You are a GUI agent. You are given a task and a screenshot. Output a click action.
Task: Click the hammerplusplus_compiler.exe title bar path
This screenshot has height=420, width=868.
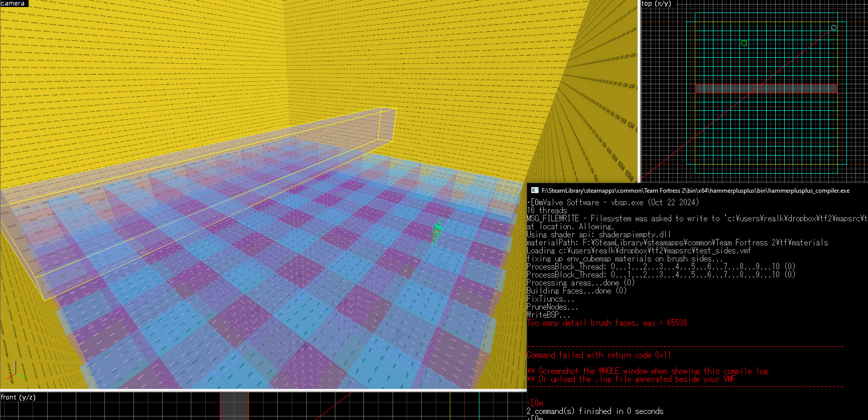coord(695,191)
